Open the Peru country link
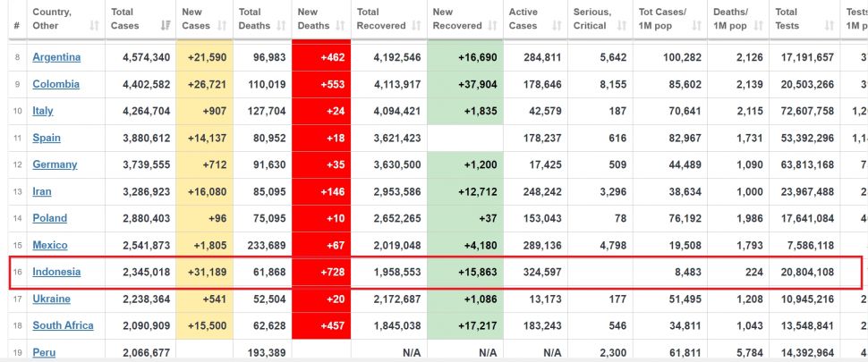The image size is (868, 362). coord(44,352)
